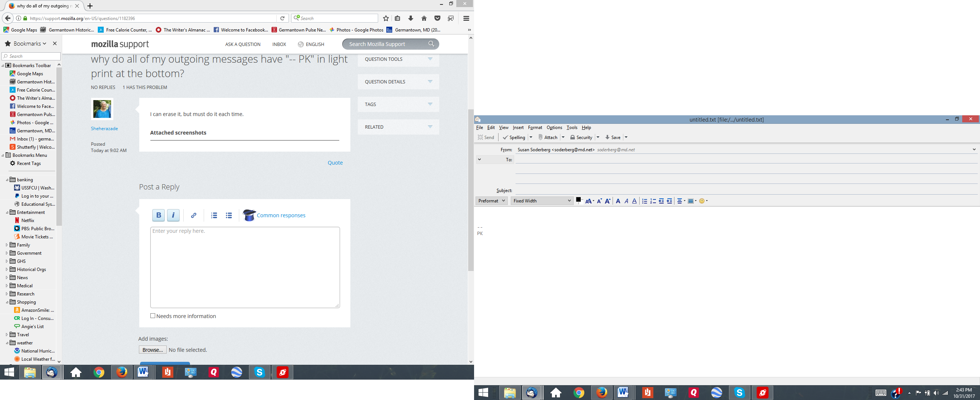The width and height of the screenshot is (980, 400).
Task: Expand the RELATED panel
Action: click(x=398, y=127)
